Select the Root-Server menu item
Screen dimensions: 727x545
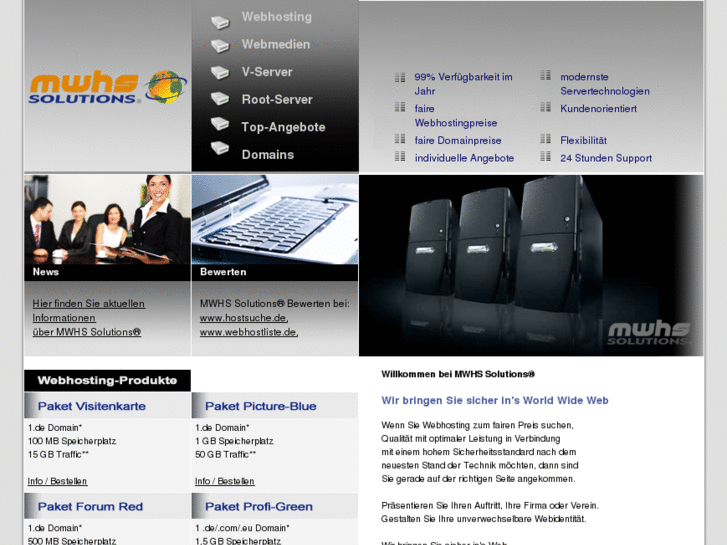click(x=277, y=100)
